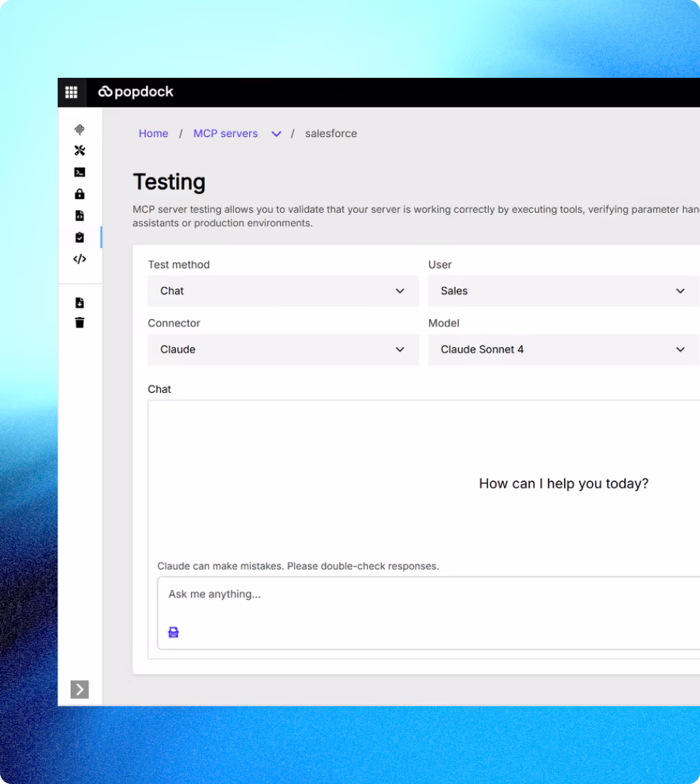Open the app launcher grid icon
Image resolution: width=700 pixels, height=784 pixels.
point(71,92)
